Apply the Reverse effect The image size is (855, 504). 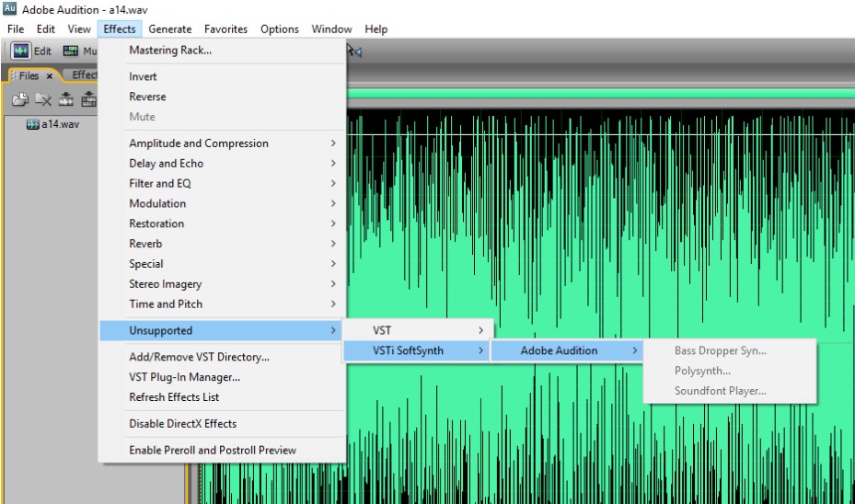click(222, 97)
